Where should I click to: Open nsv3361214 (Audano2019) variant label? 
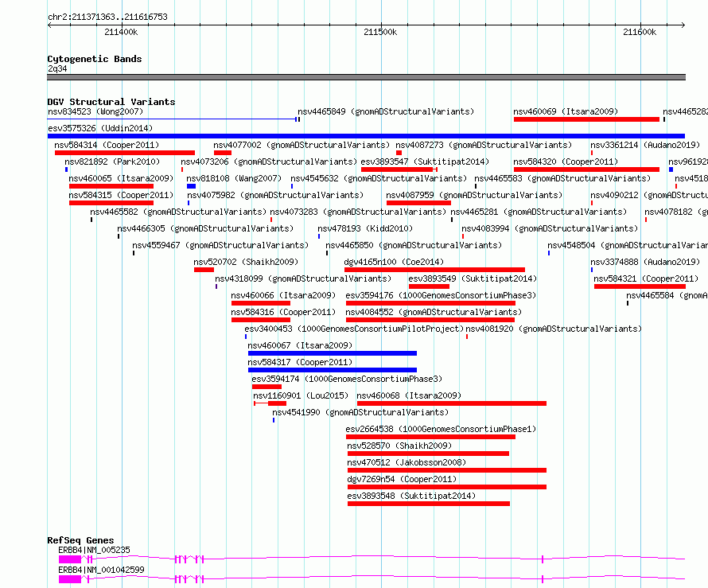645,145
